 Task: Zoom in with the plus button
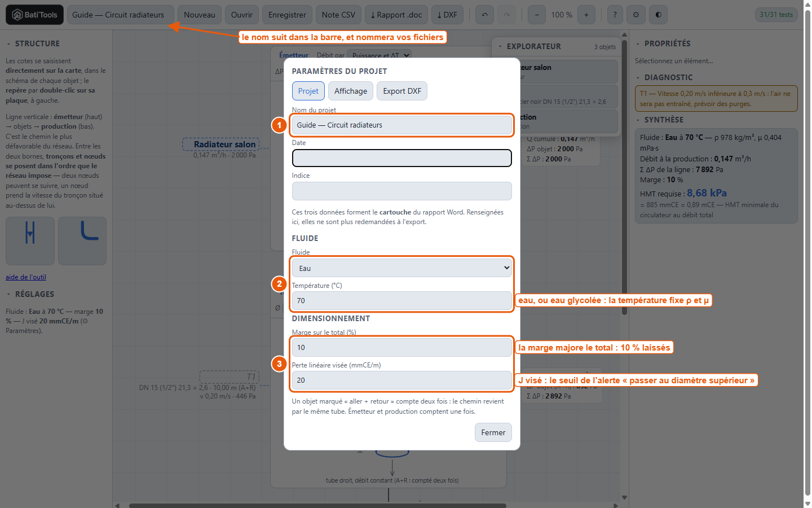click(x=586, y=15)
